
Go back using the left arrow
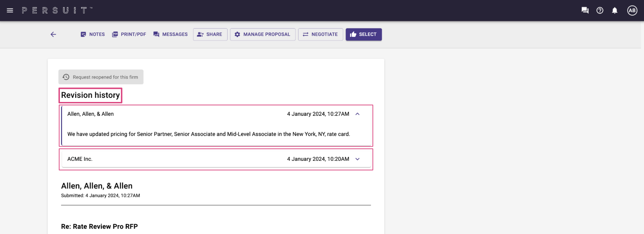[53, 34]
